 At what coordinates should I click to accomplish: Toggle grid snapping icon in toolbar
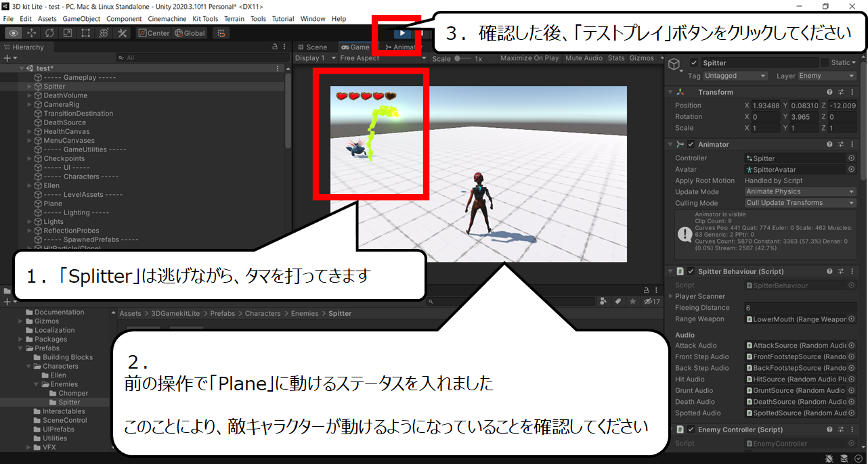pos(221,33)
